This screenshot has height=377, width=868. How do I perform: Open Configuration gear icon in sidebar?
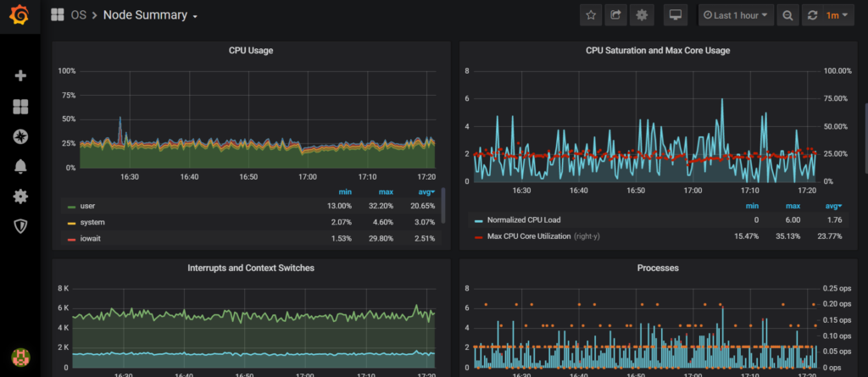(21, 197)
